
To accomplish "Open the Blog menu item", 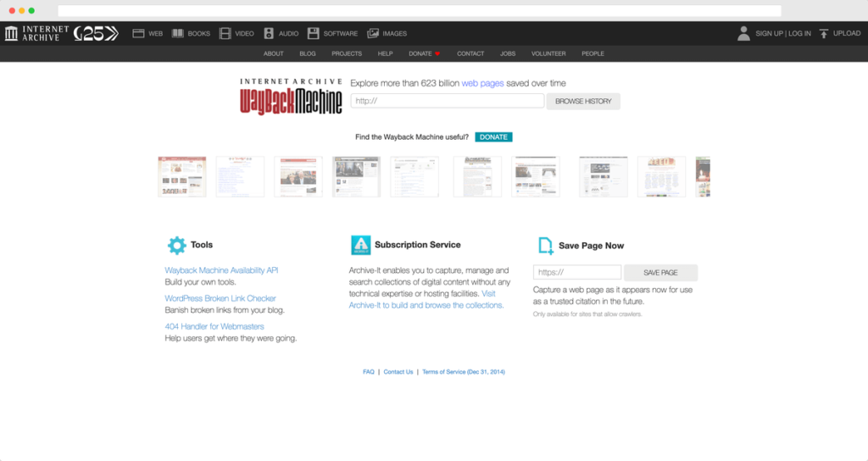I will point(307,53).
